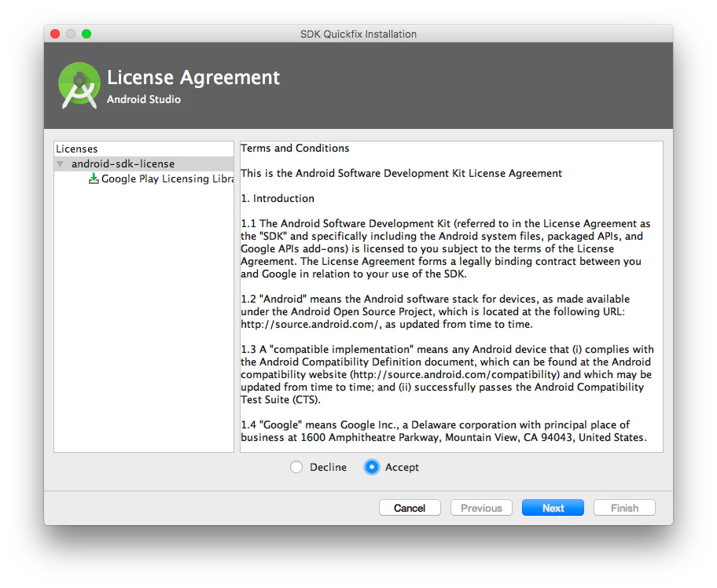Image resolution: width=717 pixels, height=588 pixels.
Task: Click the Licenses list header
Action: pyautogui.click(x=77, y=149)
